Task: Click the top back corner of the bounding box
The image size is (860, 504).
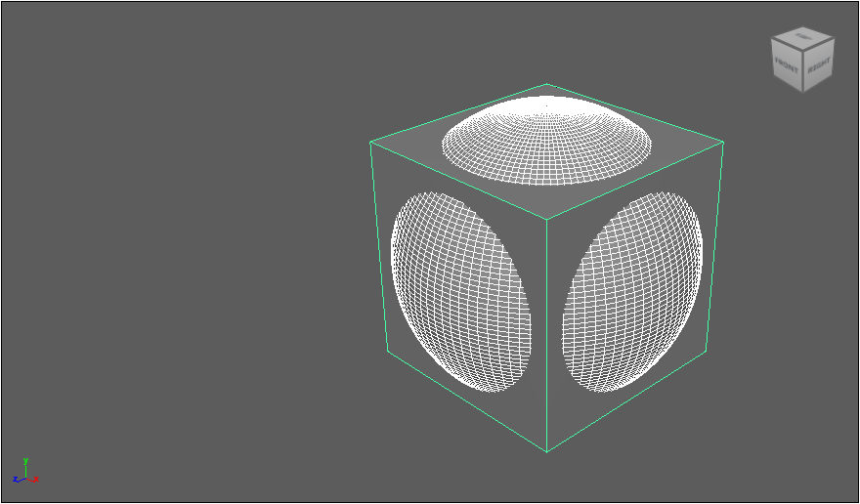Action: coord(546,84)
